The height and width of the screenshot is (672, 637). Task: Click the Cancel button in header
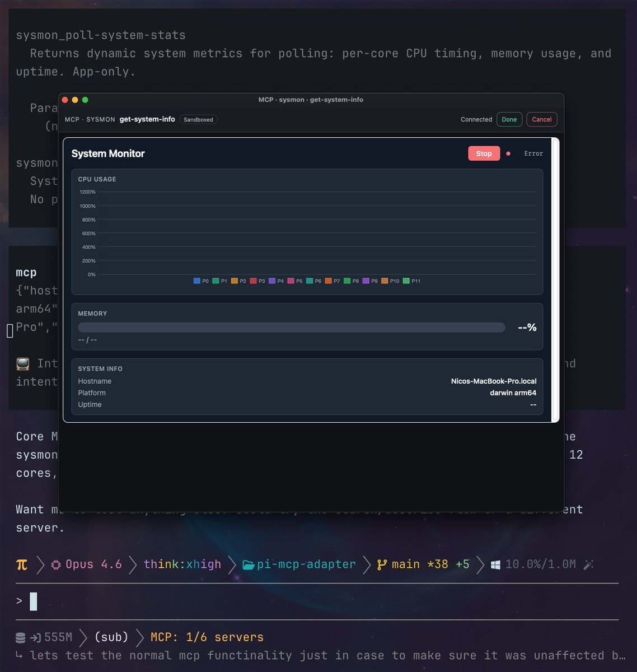542,119
